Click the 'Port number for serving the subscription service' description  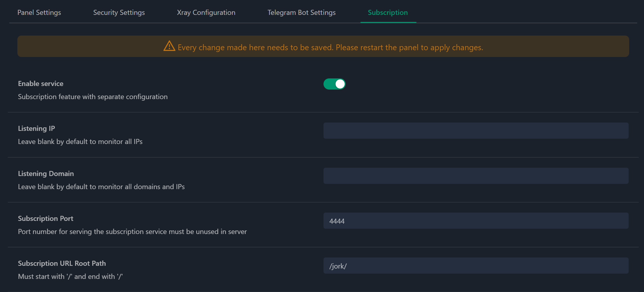132,231
